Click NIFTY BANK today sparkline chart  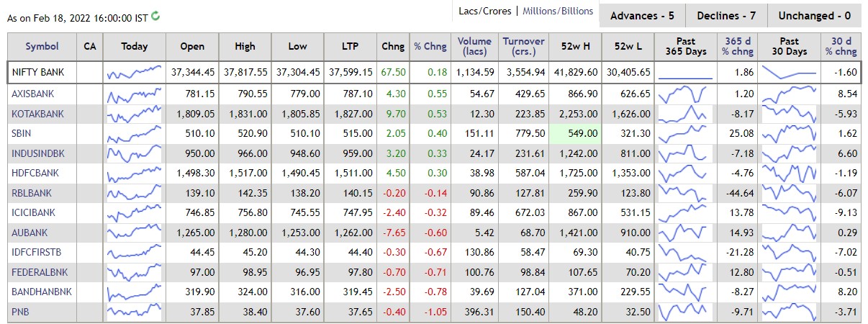pos(134,73)
